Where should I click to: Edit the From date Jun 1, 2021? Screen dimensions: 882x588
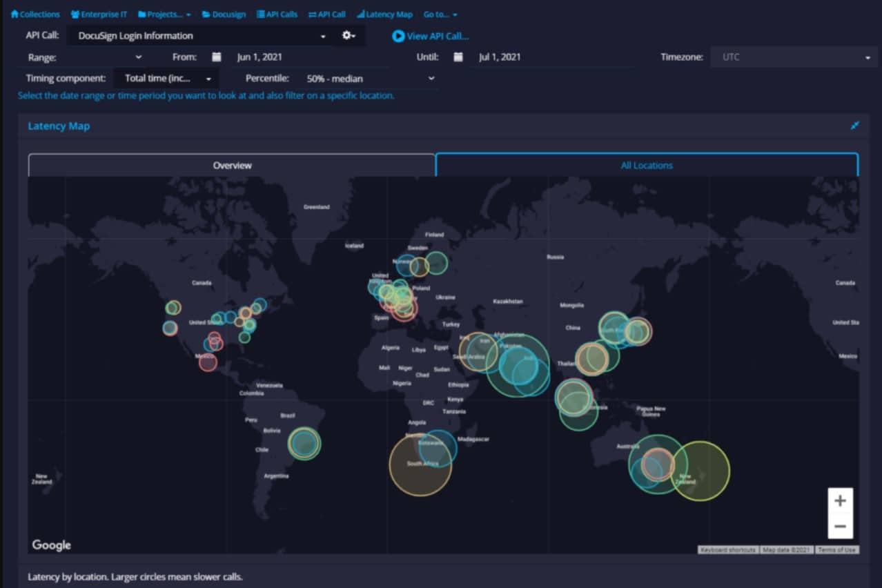pos(311,57)
